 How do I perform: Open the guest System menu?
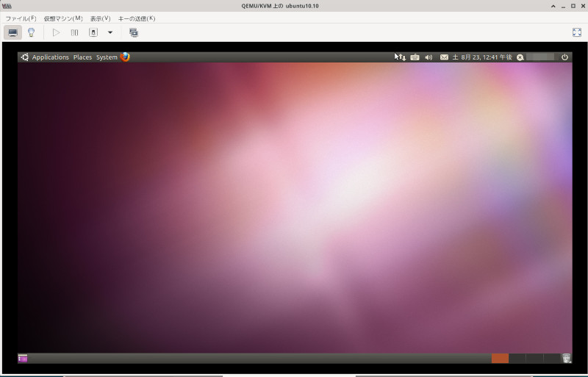[107, 57]
